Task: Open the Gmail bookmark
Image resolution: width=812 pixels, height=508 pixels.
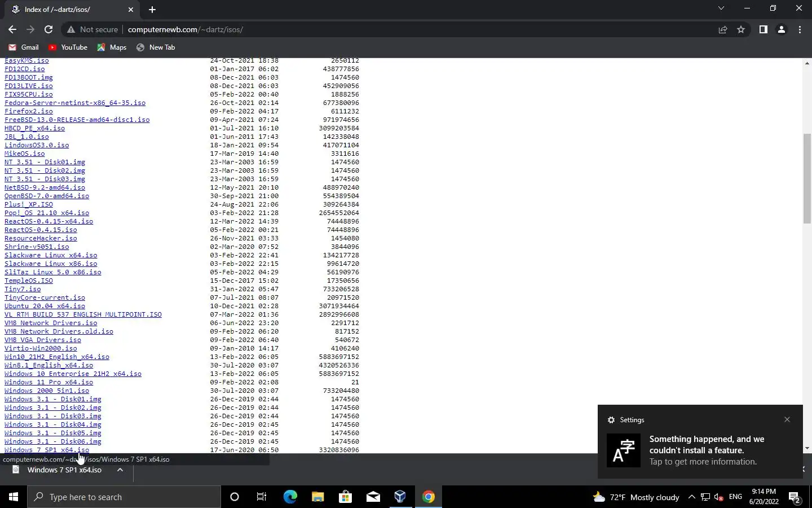Action: coord(24,47)
